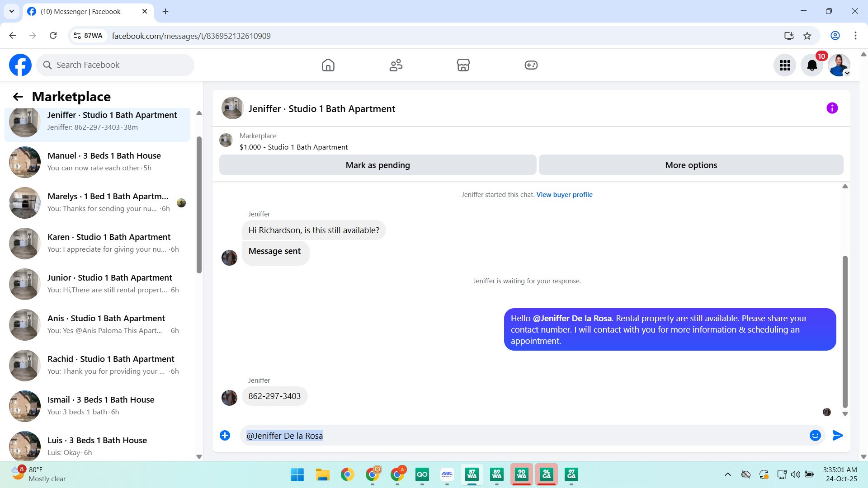
Task: Click Jeniffer's avatar beside phone number
Action: point(229,398)
